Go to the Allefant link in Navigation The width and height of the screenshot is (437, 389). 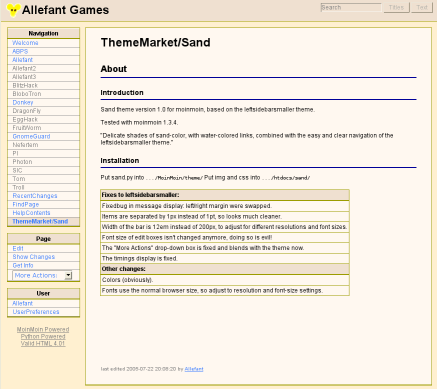point(22,60)
